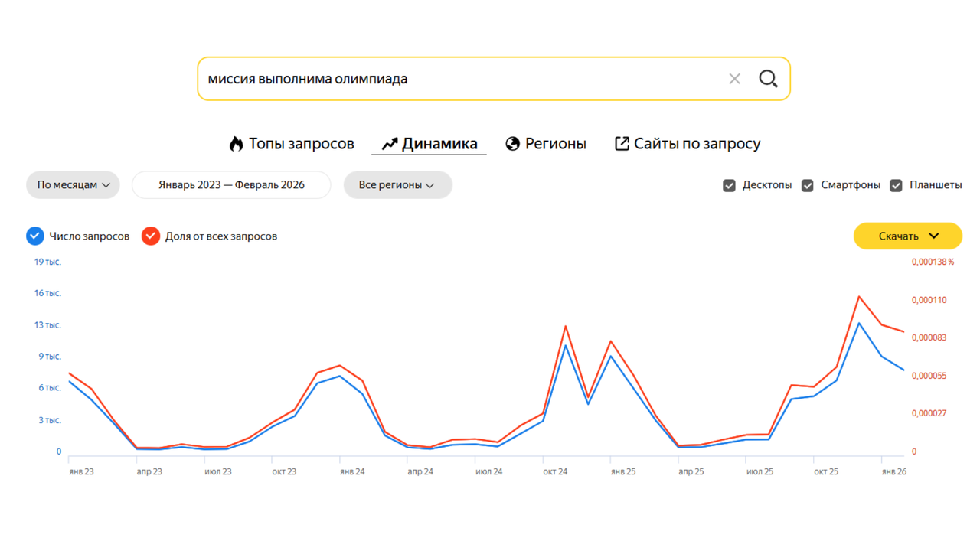Screen dimensions: 980x551
Task: Click the янв 23 axis label
Action: [x=81, y=472]
